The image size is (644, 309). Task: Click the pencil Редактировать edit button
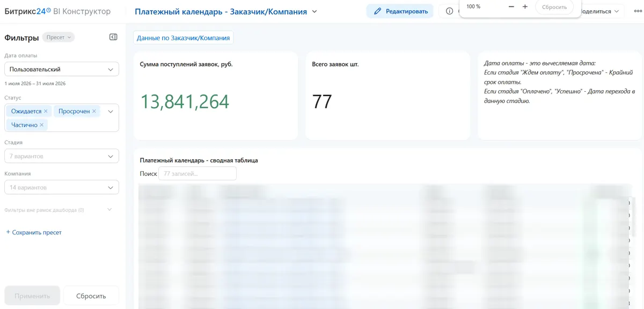pos(401,11)
